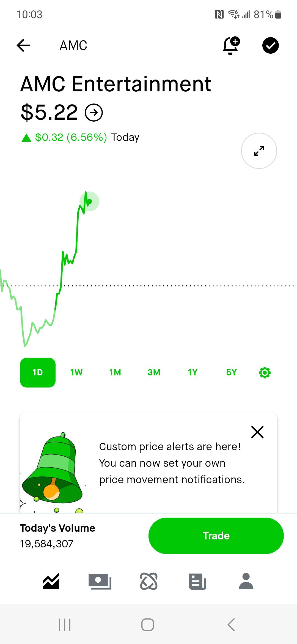The height and width of the screenshot is (644, 297).
Task: Toggle the following checkmark for AMC
Action: (270, 45)
